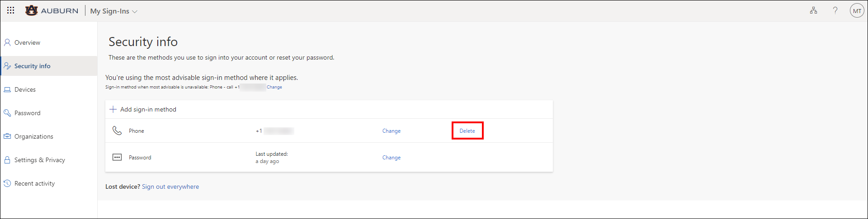Open the organization chart icon

tap(813, 10)
